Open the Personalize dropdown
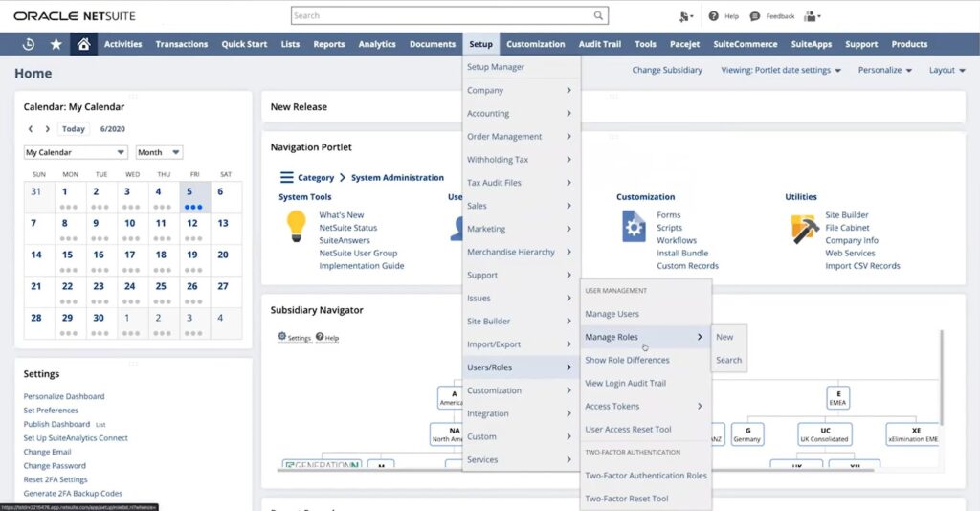This screenshot has width=980, height=511. (x=884, y=70)
